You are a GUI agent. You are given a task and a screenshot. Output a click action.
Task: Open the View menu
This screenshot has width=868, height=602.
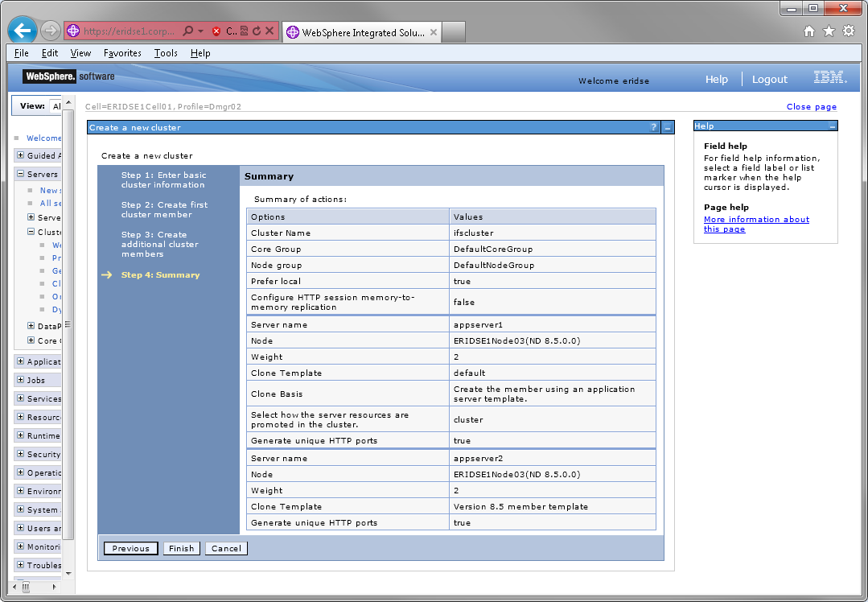coord(80,53)
